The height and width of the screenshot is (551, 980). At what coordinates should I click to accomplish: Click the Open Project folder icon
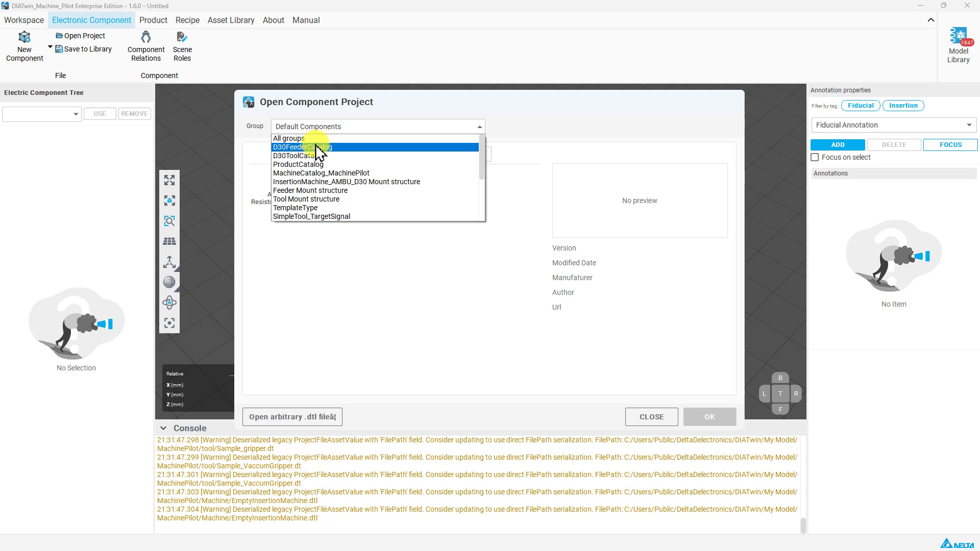pyautogui.click(x=59, y=36)
